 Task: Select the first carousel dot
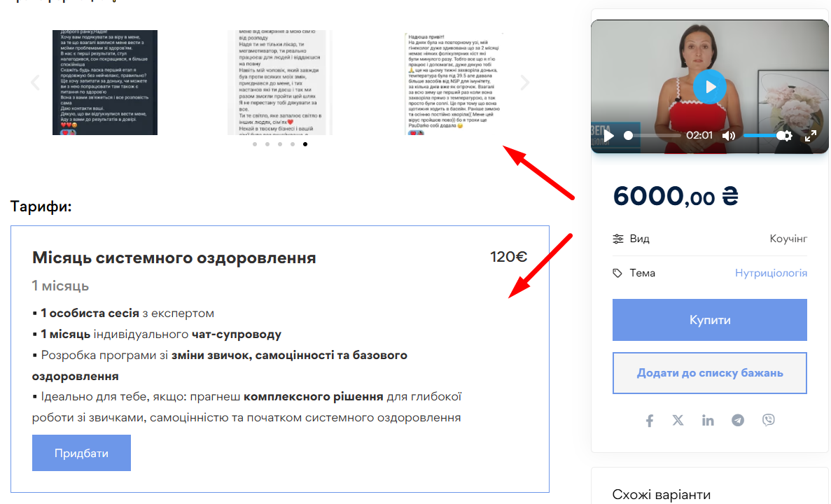(x=255, y=144)
